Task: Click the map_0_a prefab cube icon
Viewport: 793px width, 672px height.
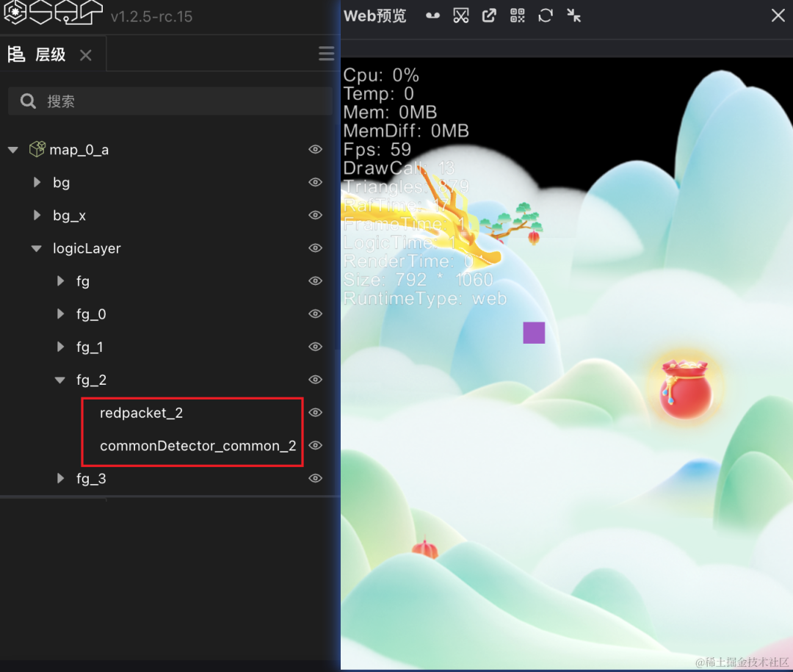Action: click(37, 149)
